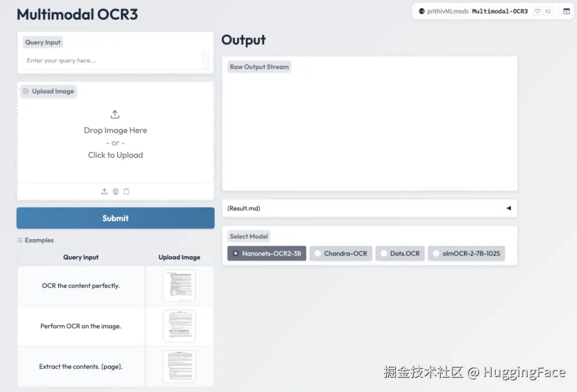Viewport: 577px width, 392px height.
Task: Open the prithivMLmods profile link
Action: pyautogui.click(x=448, y=11)
